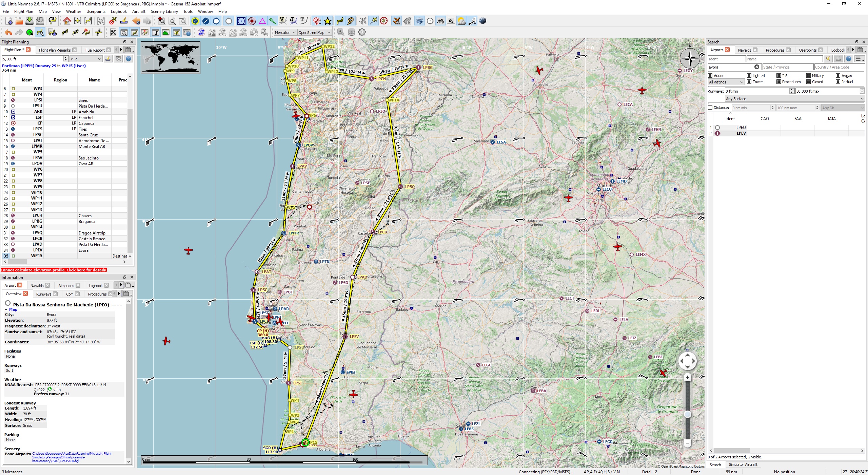Save flight plan with green arrow icon
The height and width of the screenshot is (475, 868).
(x=29, y=21)
